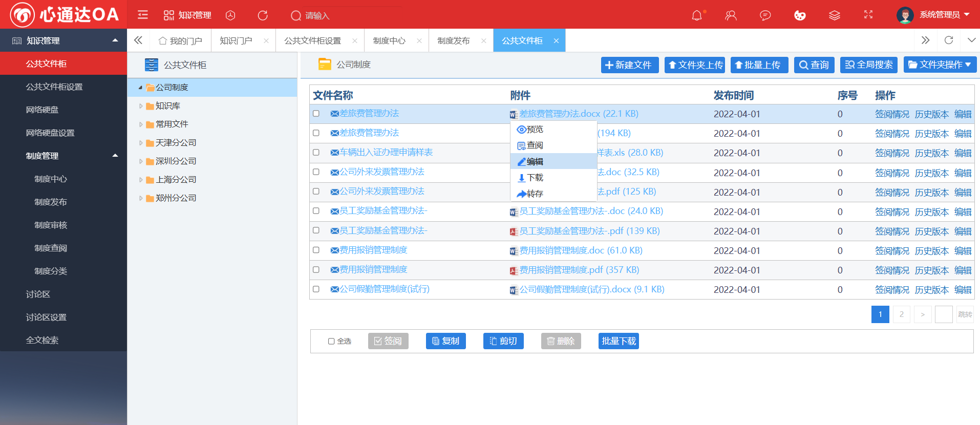Click the 新建文件 button
This screenshot has width=980, height=425.
[x=629, y=65]
